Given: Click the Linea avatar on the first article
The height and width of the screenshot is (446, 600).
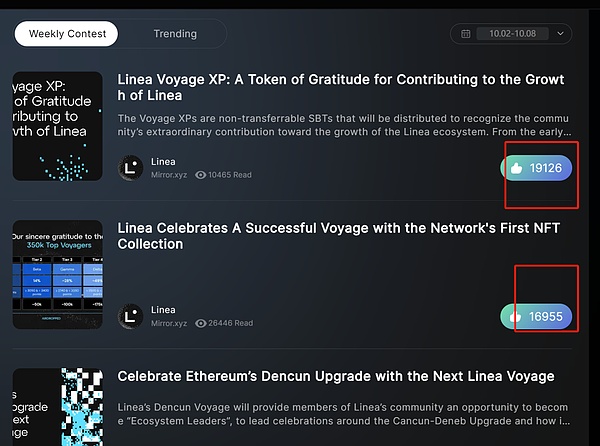Looking at the screenshot, I should click(131, 168).
